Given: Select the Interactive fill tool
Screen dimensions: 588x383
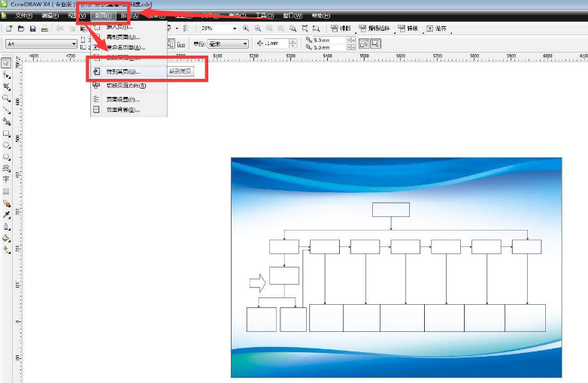Looking at the screenshot, I should pos(6,250).
